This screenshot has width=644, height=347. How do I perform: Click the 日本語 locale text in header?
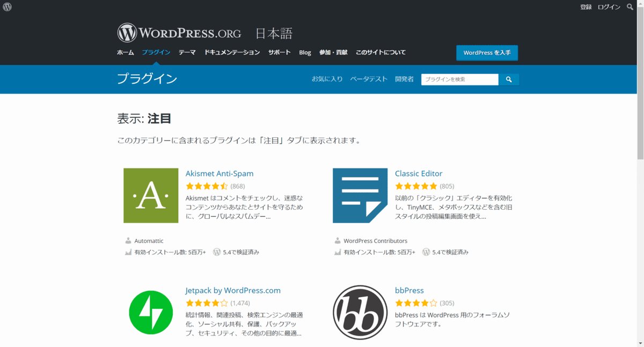coord(274,33)
